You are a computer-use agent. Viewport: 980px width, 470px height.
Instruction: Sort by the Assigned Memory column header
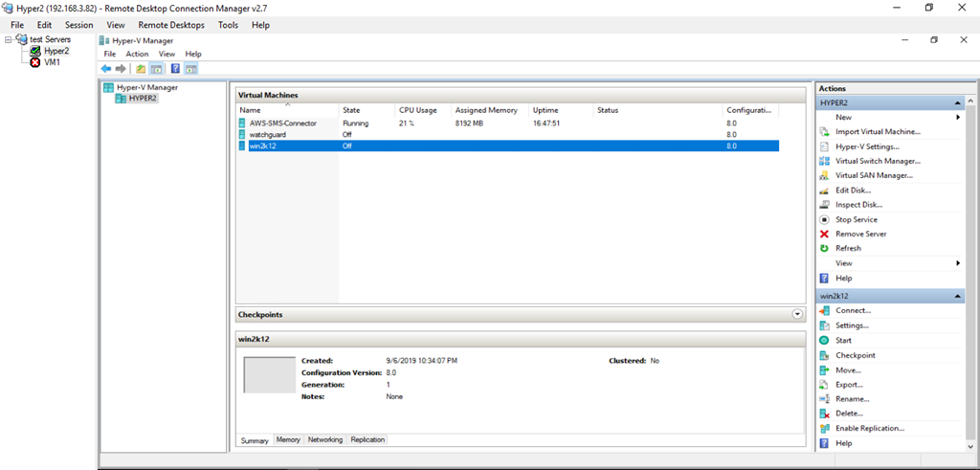coord(490,110)
